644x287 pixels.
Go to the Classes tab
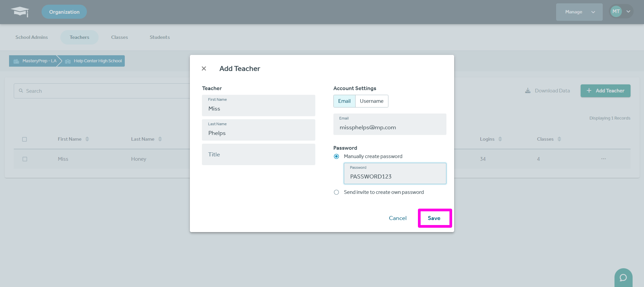119,37
